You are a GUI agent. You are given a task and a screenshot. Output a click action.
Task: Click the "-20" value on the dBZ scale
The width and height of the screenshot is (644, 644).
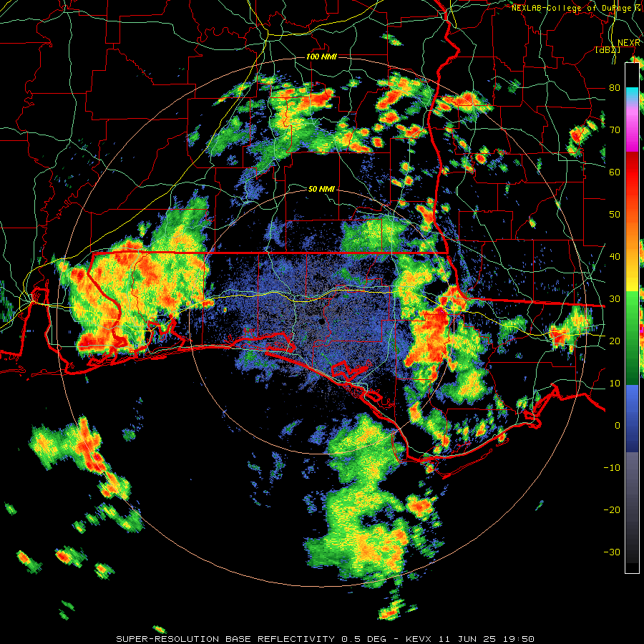[x=612, y=509]
